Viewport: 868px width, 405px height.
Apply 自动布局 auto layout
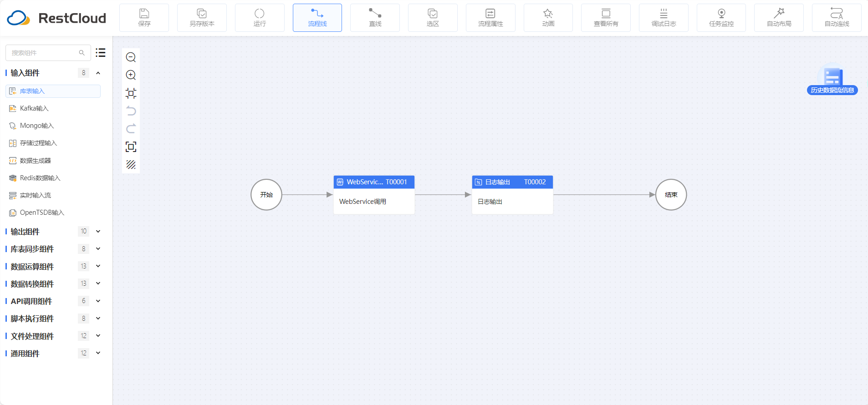point(779,18)
